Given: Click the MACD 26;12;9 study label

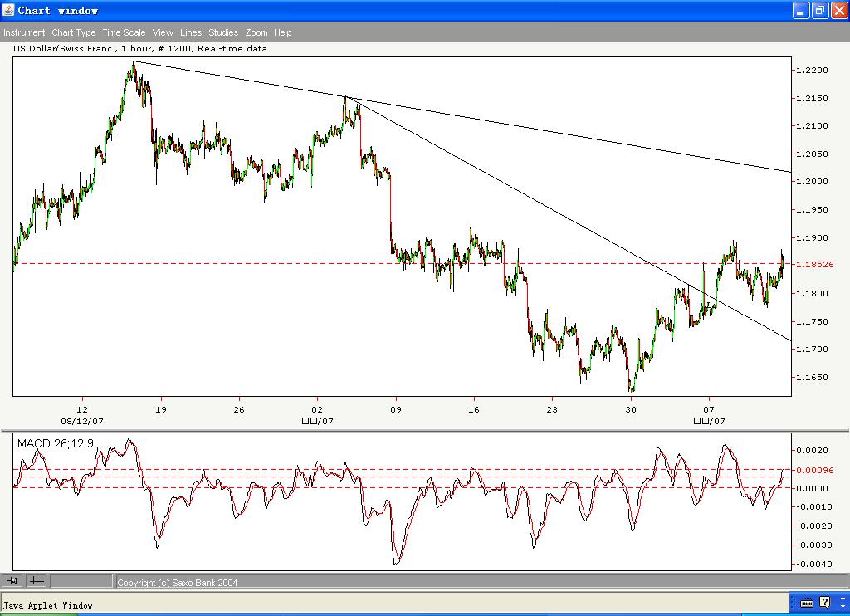Looking at the screenshot, I should click(x=56, y=443).
